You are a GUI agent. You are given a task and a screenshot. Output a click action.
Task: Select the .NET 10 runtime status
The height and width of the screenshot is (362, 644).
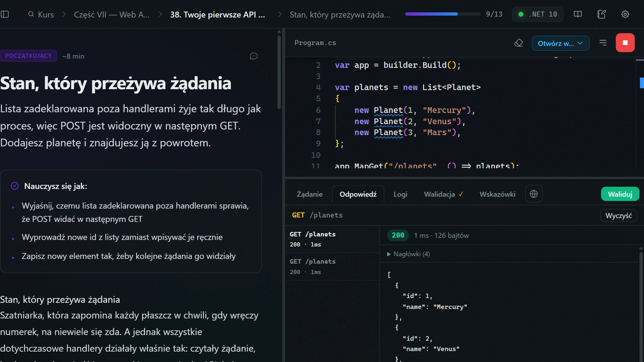tap(538, 14)
